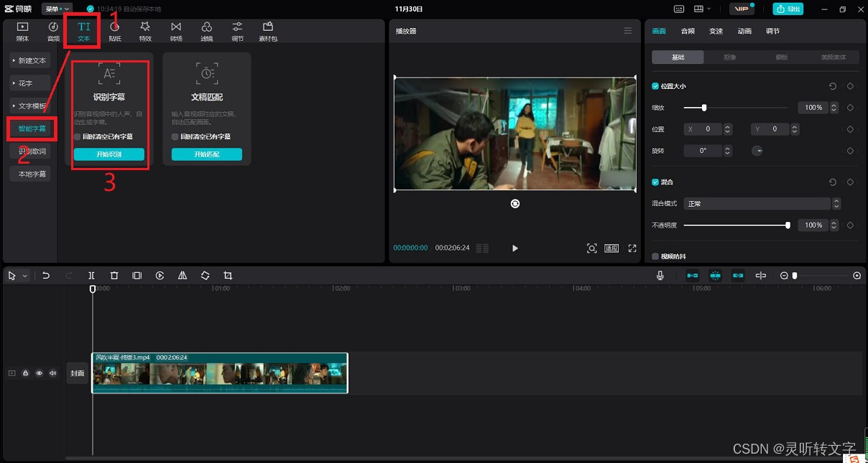Click the reverse playback icon
Screen dimensions: 868x463
coord(160,276)
